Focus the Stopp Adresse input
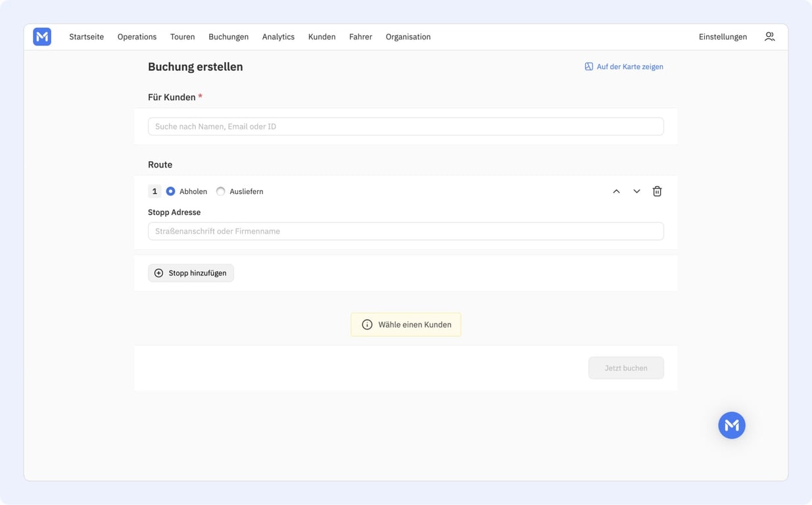This screenshot has height=505, width=812. pos(406,231)
